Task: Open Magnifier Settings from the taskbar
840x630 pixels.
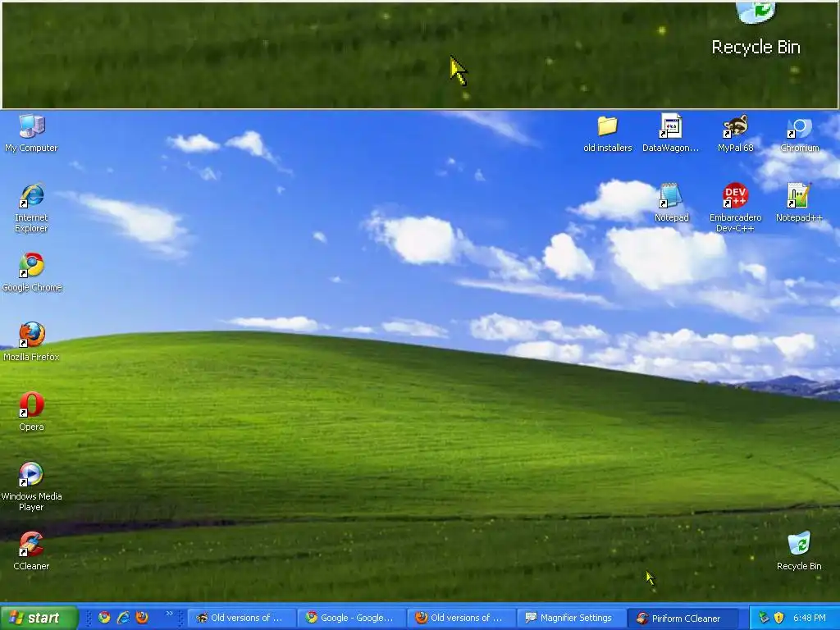Action: pos(572,618)
